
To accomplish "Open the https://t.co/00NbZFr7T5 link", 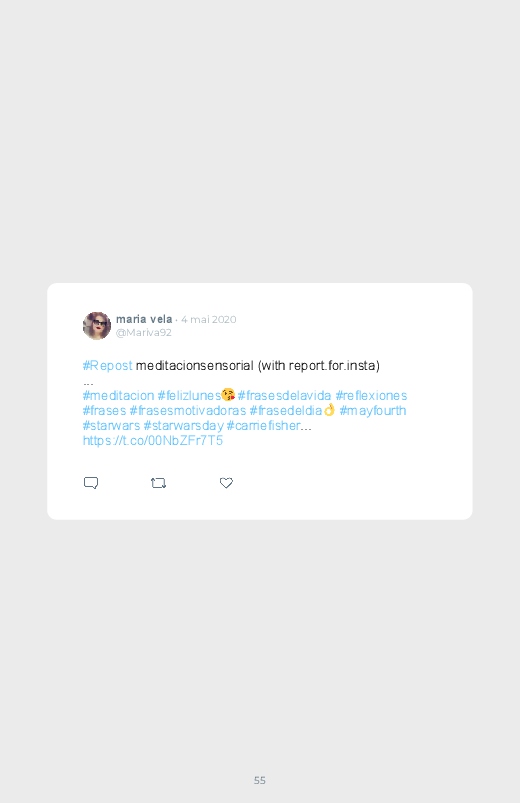I will click(x=153, y=440).
